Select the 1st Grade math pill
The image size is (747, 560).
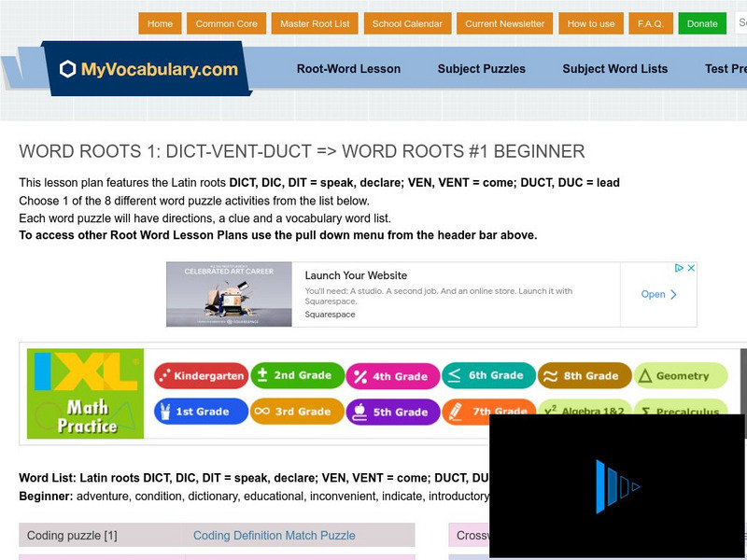pyautogui.click(x=201, y=412)
